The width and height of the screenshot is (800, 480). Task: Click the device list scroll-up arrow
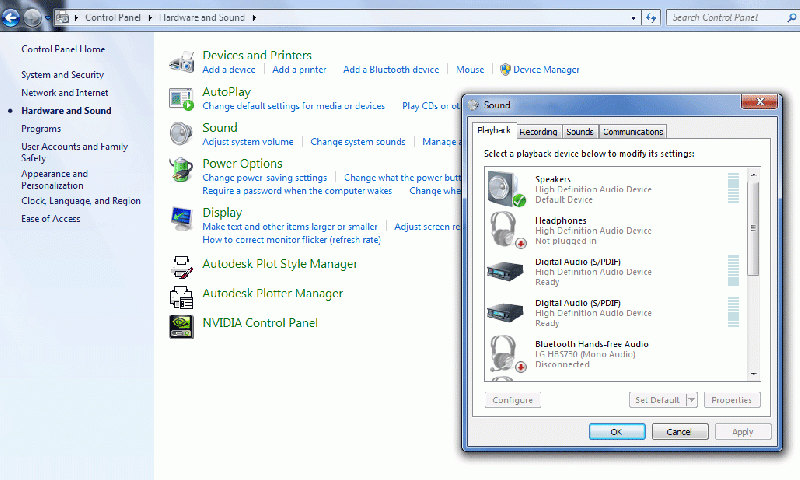pos(754,175)
